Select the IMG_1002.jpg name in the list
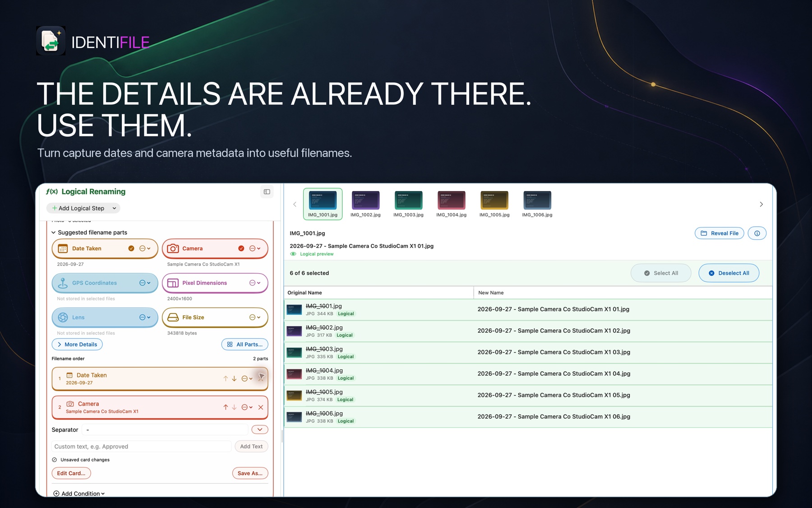The image size is (812, 508). tap(324, 328)
